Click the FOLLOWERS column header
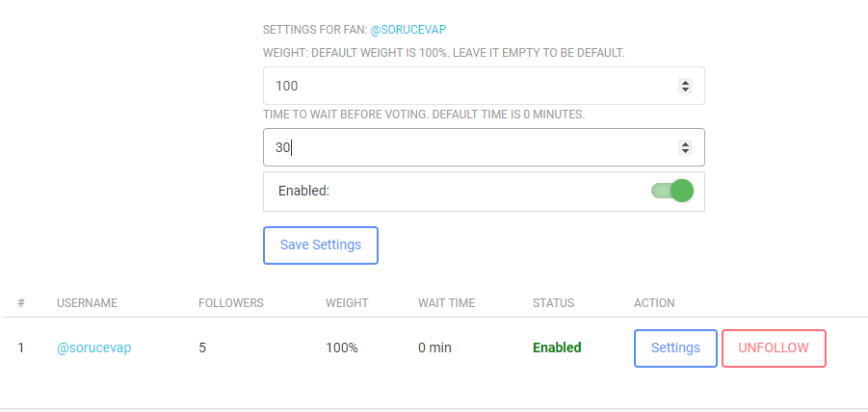Viewport: 868px width, 412px height. pos(231,303)
